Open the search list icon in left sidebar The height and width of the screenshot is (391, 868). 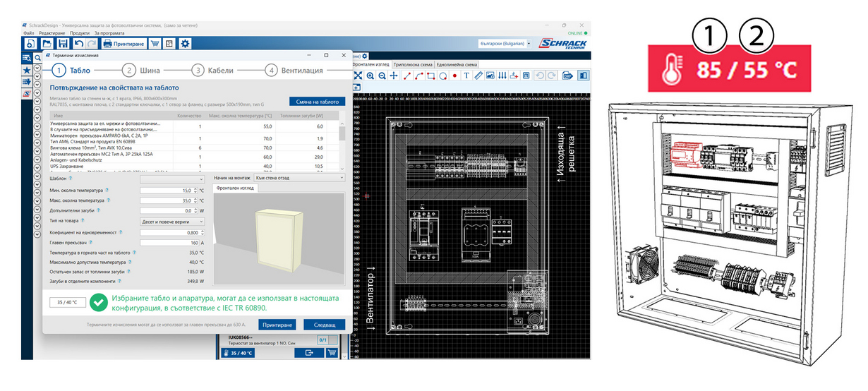click(27, 57)
